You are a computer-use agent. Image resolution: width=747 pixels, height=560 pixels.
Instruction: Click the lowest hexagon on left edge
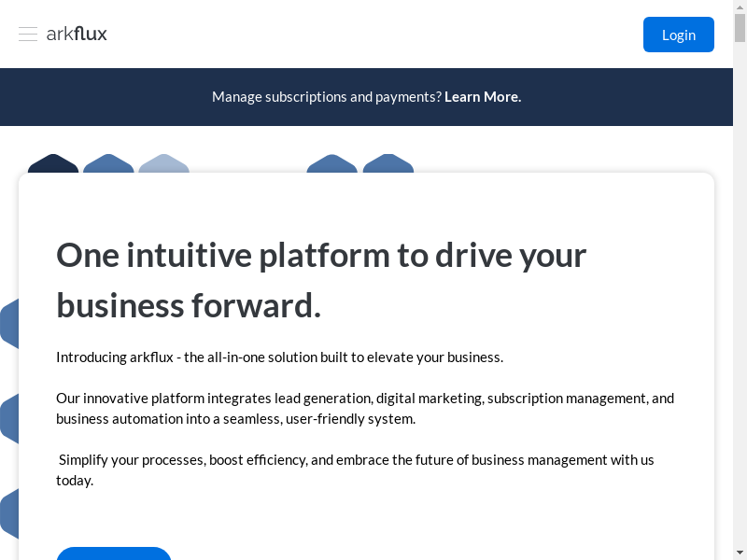pyautogui.click(x=8, y=513)
